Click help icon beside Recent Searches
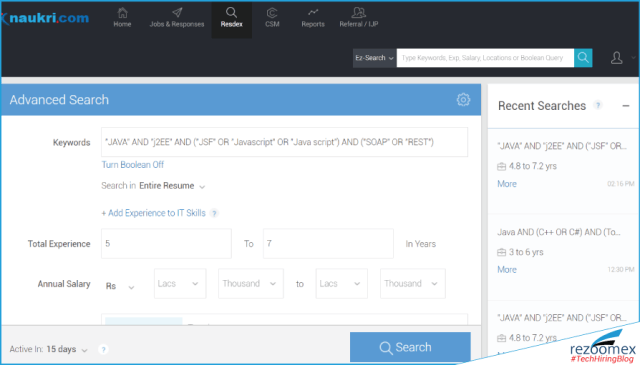Image resolution: width=640 pixels, height=365 pixels. (598, 105)
